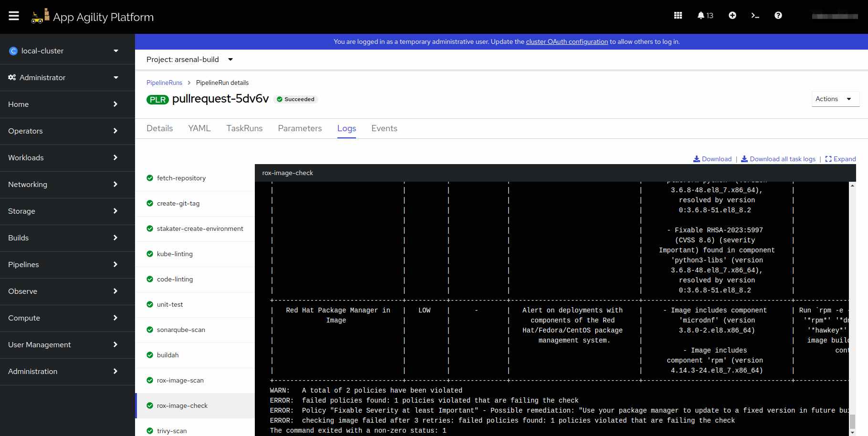Click the plus icon to import YAML
Screen dimensions: 868x436
coord(732,15)
